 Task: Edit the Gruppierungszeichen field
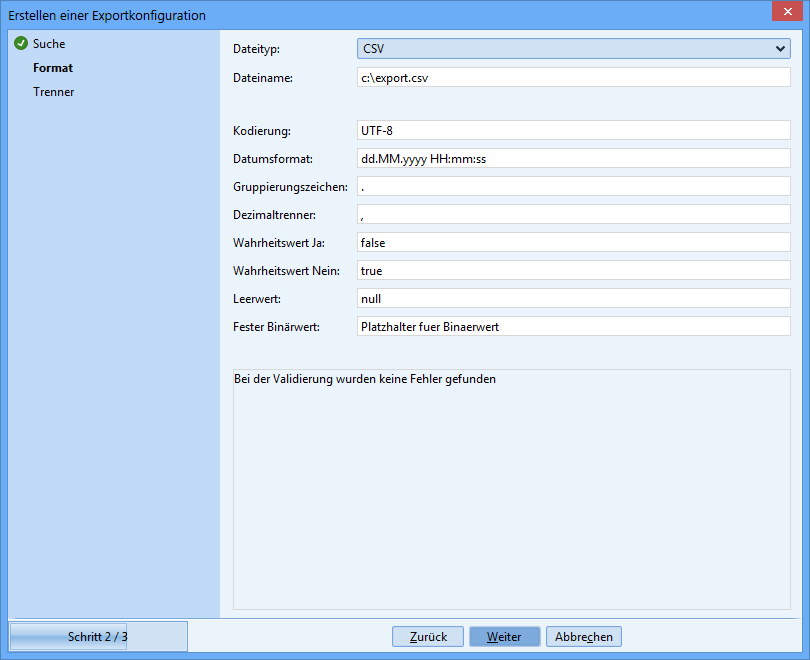tap(573, 186)
